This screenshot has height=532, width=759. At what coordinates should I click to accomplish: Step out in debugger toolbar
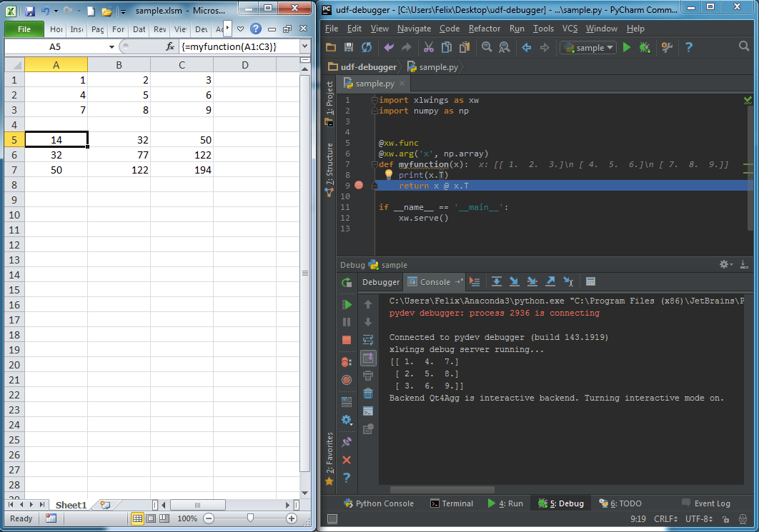[550, 281]
